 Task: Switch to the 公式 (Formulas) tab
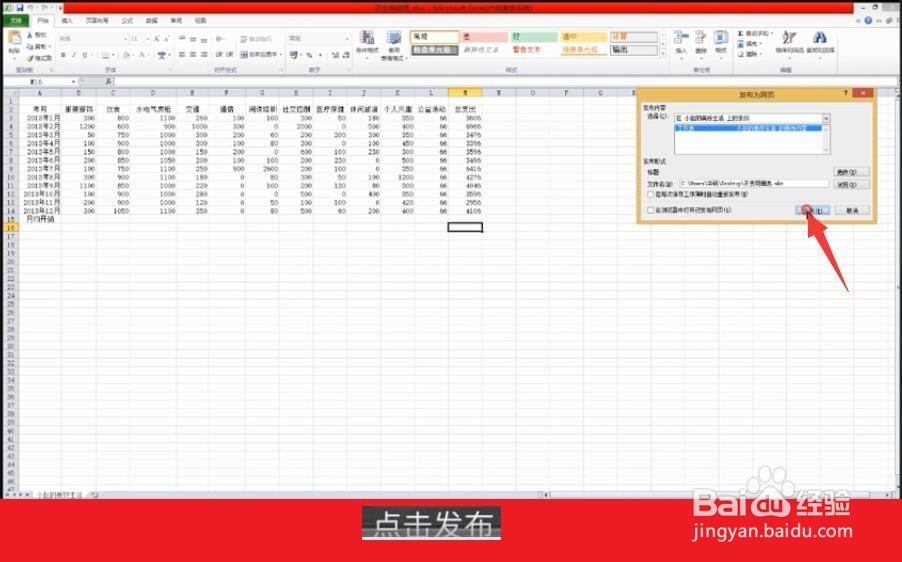point(127,21)
